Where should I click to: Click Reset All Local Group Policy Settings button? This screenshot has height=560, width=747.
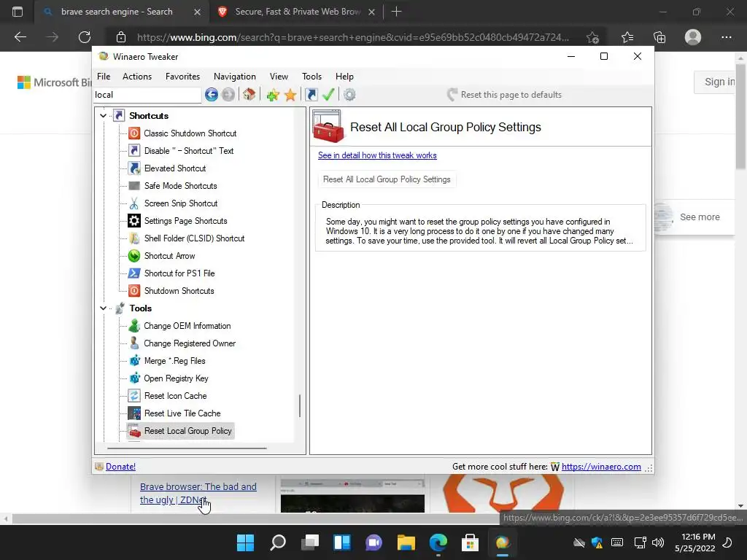click(x=387, y=179)
